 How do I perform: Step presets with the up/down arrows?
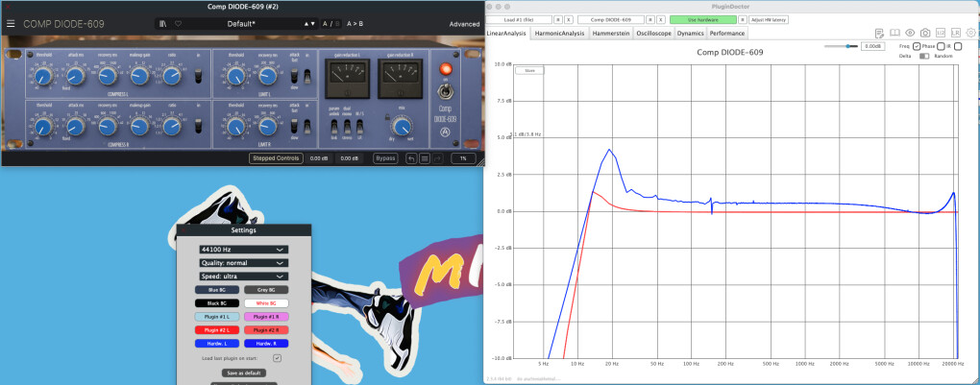(310, 24)
